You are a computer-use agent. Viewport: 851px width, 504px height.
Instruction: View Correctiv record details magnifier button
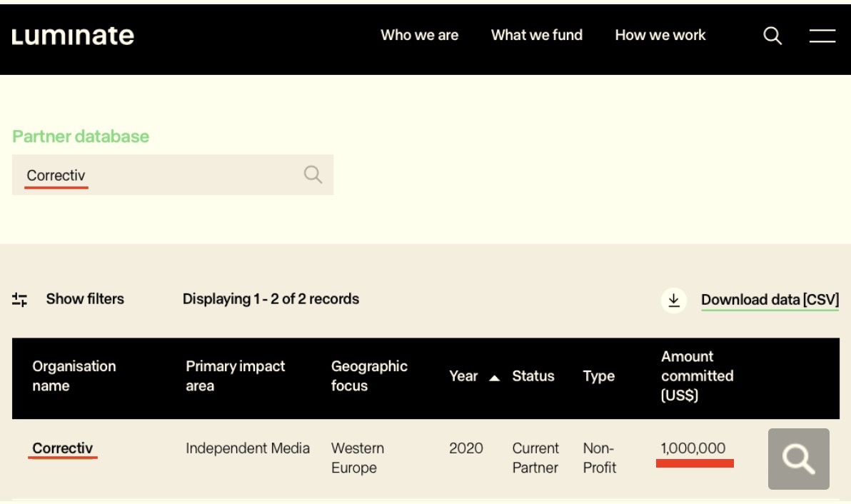(798, 459)
